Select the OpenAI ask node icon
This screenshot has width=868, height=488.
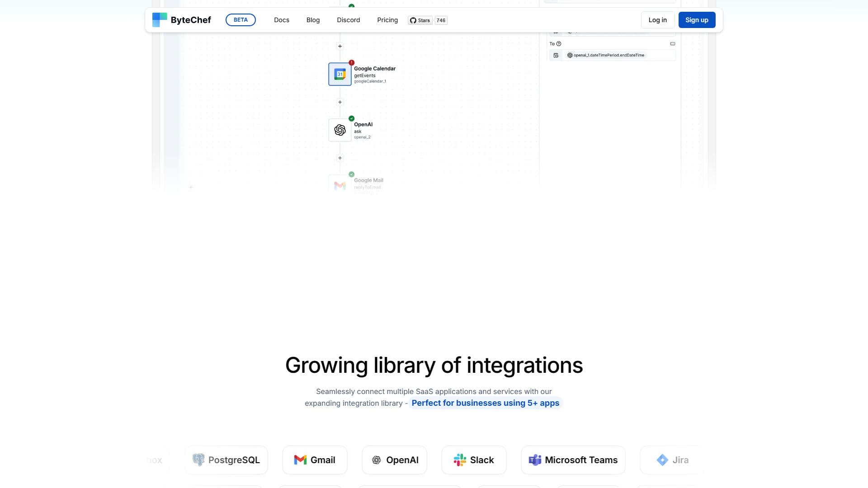pyautogui.click(x=340, y=130)
